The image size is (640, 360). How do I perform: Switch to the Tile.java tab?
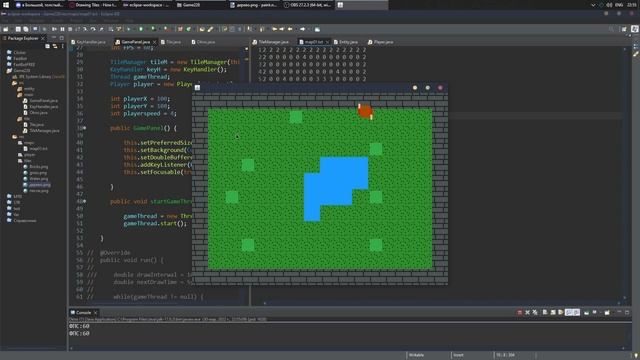point(171,42)
